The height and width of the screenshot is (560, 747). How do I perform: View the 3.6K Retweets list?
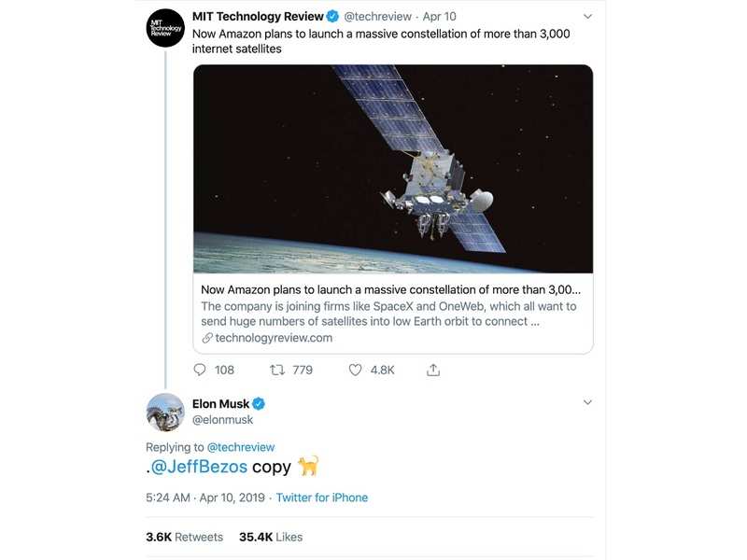pos(184,537)
